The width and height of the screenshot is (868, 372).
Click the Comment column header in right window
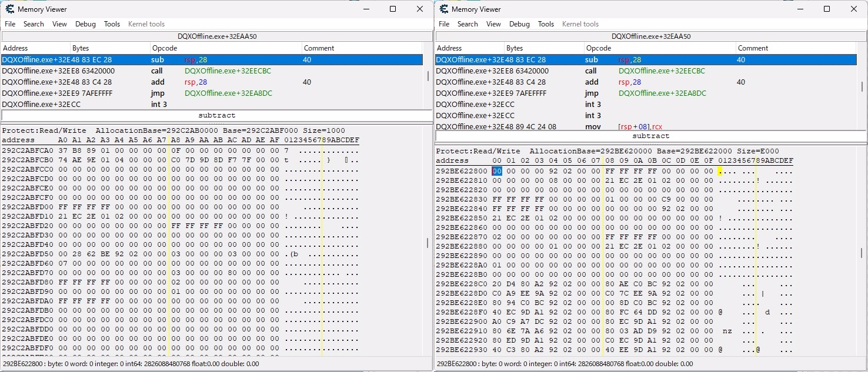click(753, 48)
